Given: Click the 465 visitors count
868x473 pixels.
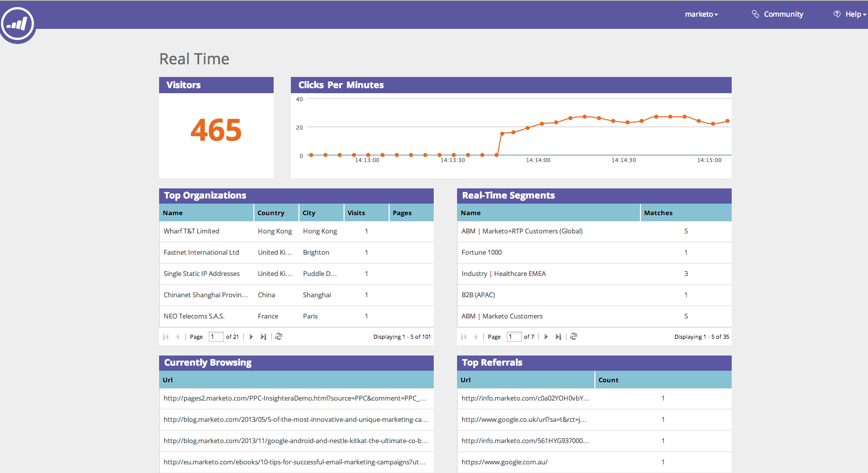Looking at the screenshot, I should 216,130.
